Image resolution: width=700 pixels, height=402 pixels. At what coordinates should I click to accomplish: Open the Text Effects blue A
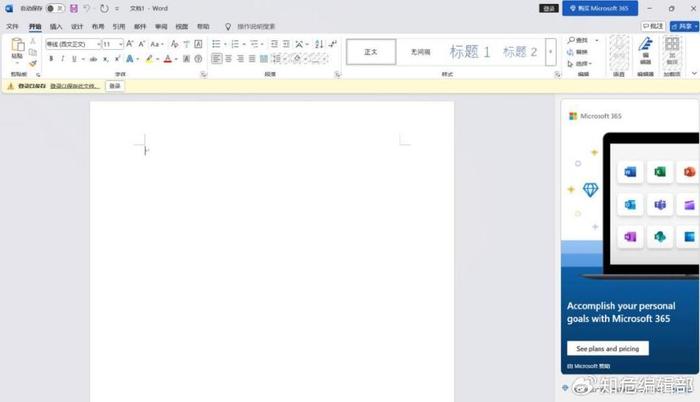(129, 59)
